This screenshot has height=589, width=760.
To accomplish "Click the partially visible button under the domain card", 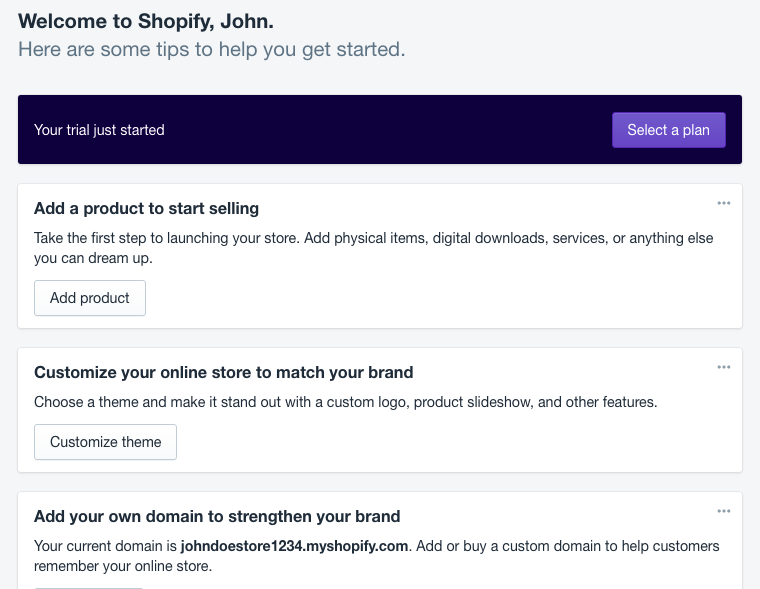I will point(89,587).
